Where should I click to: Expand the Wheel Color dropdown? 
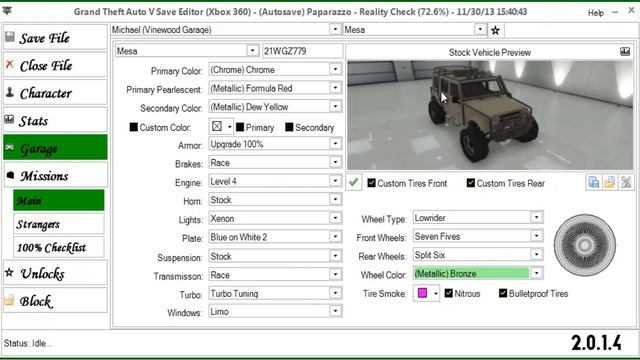(x=536, y=273)
